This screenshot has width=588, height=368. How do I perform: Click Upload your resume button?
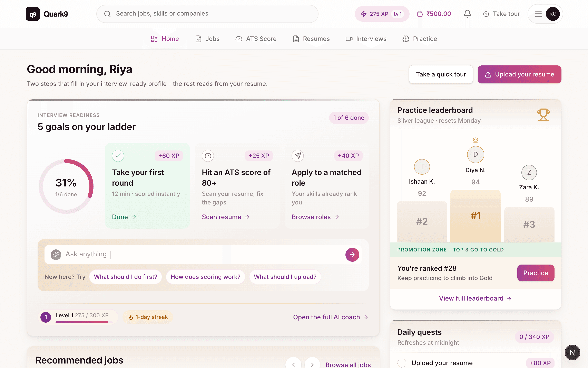pyautogui.click(x=519, y=74)
